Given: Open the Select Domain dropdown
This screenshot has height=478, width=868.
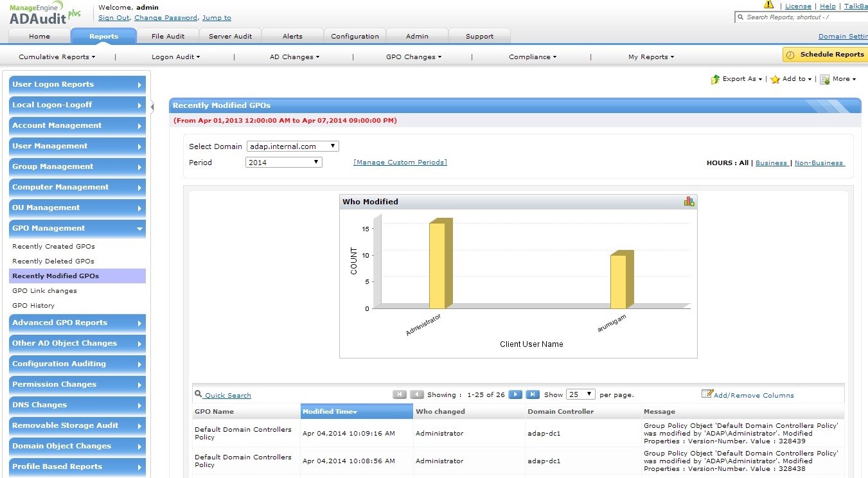Looking at the screenshot, I should pyautogui.click(x=292, y=146).
